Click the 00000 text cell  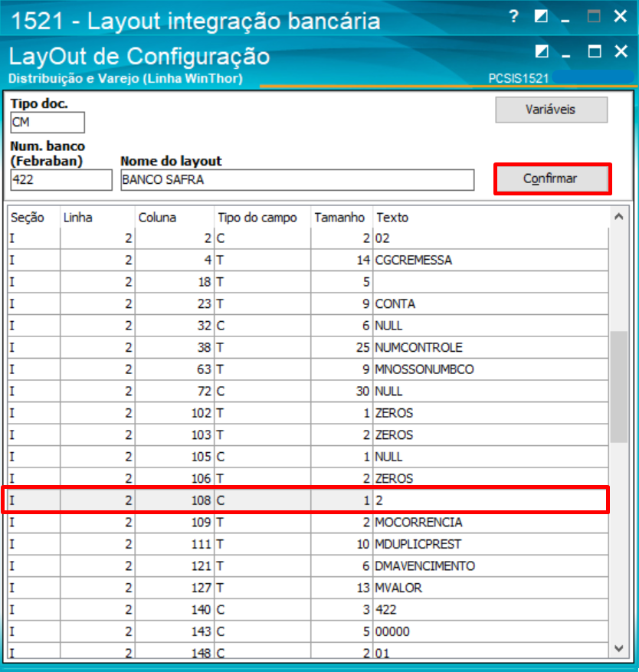tap(490, 631)
